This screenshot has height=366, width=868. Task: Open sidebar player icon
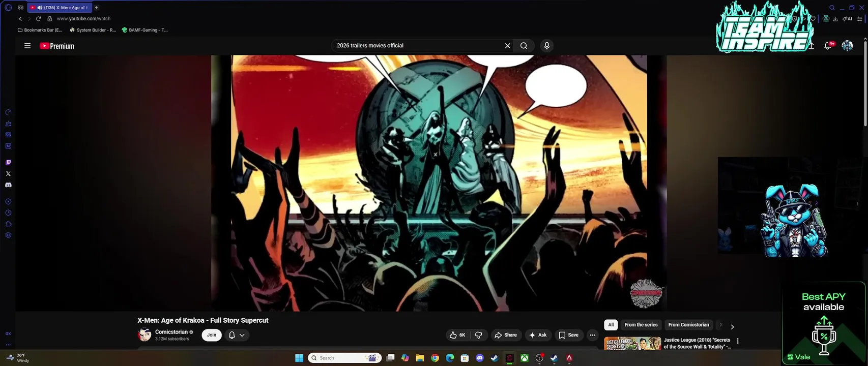click(8, 202)
